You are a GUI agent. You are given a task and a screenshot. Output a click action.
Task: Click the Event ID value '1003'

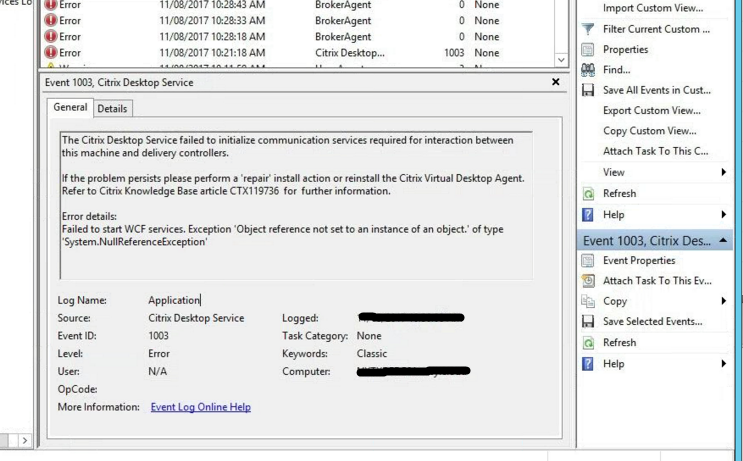click(x=158, y=336)
